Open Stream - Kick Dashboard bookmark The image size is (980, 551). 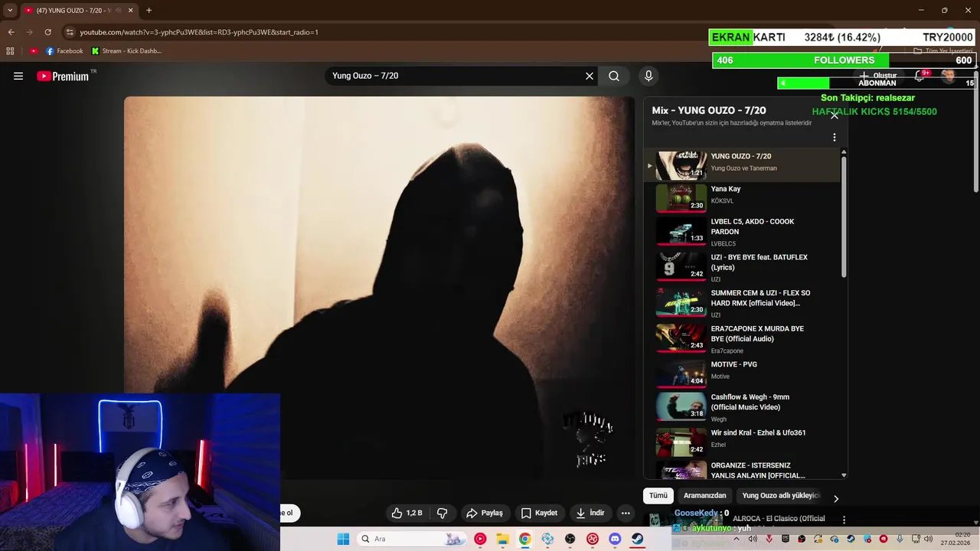click(126, 51)
